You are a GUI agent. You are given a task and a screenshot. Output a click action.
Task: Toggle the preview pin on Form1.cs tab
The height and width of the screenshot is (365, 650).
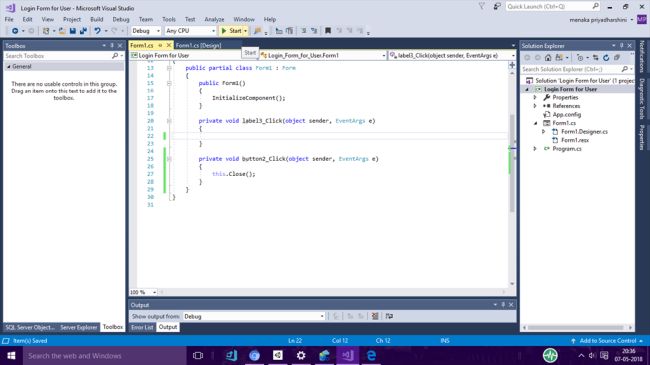point(160,45)
